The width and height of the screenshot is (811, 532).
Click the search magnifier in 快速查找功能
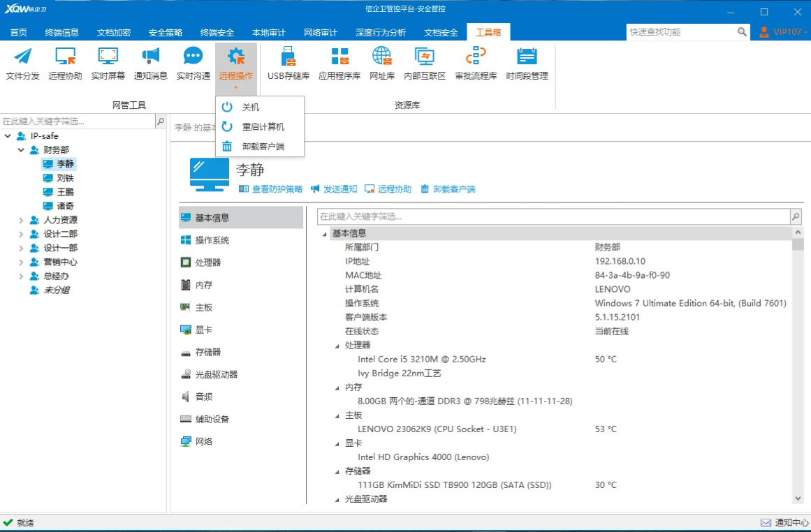click(x=742, y=32)
